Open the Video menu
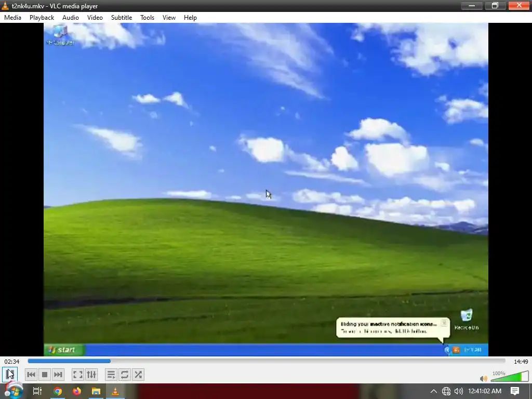Image resolution: width=532 pixels, height=399 pixels. coord(95,18)
